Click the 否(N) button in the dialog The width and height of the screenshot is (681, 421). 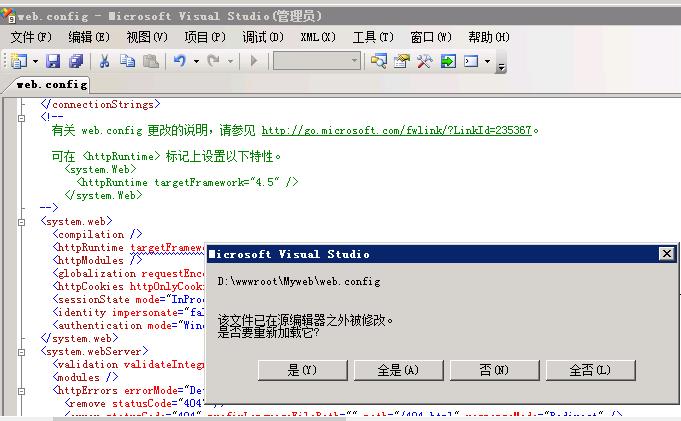494,370
